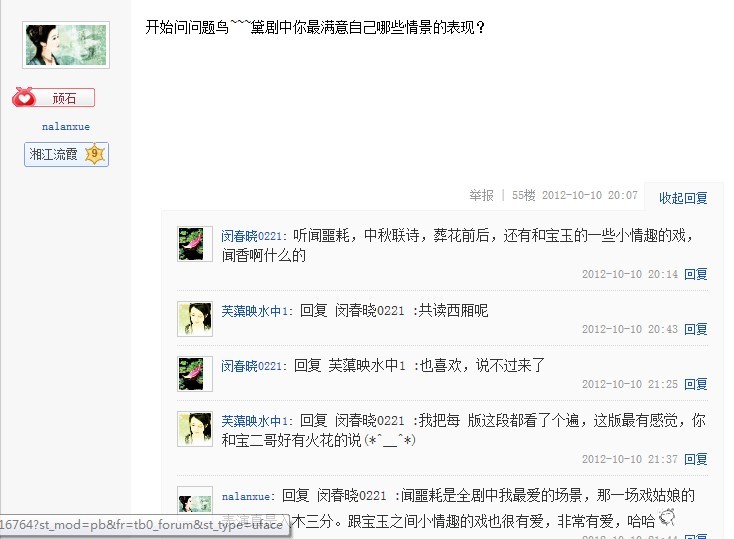Reply to the comment posted at 21:37

[x=696, y=459]
